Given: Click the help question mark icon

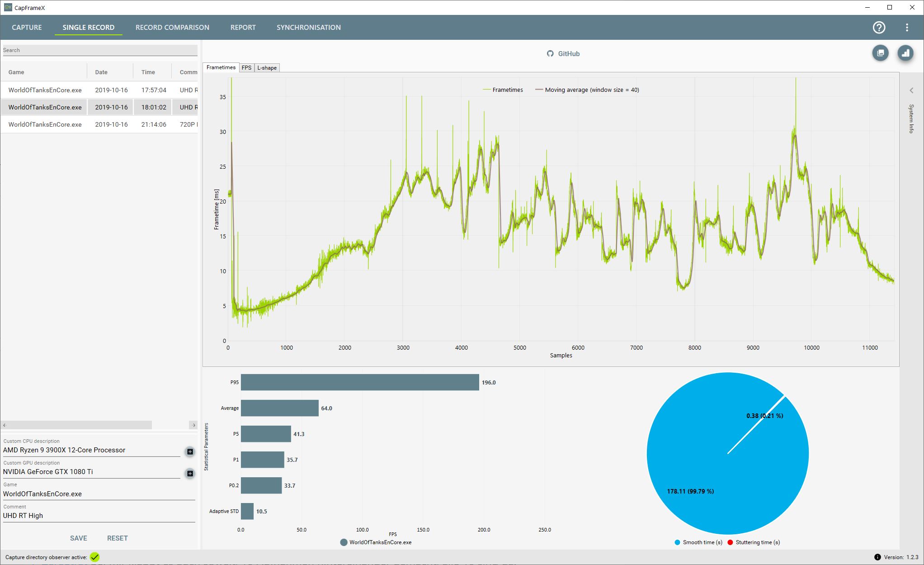Looking at the screenshot, I should coord(879,28).
